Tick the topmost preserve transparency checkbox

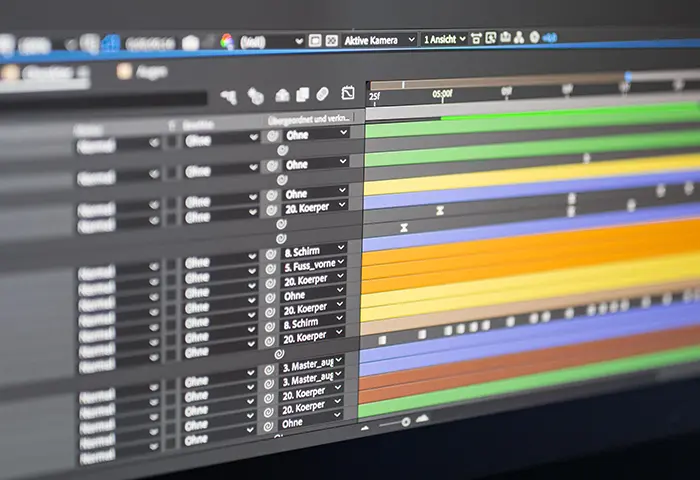(171, 142)
